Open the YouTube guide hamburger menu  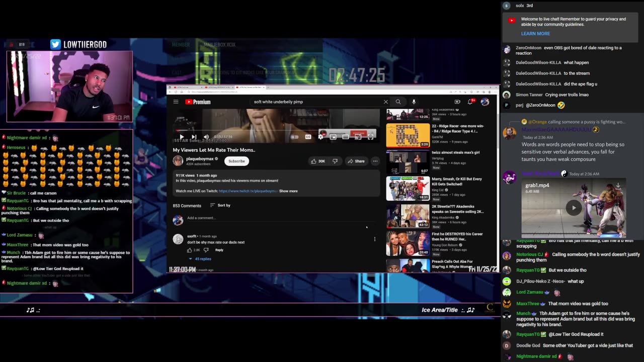[x=176, y=102]
